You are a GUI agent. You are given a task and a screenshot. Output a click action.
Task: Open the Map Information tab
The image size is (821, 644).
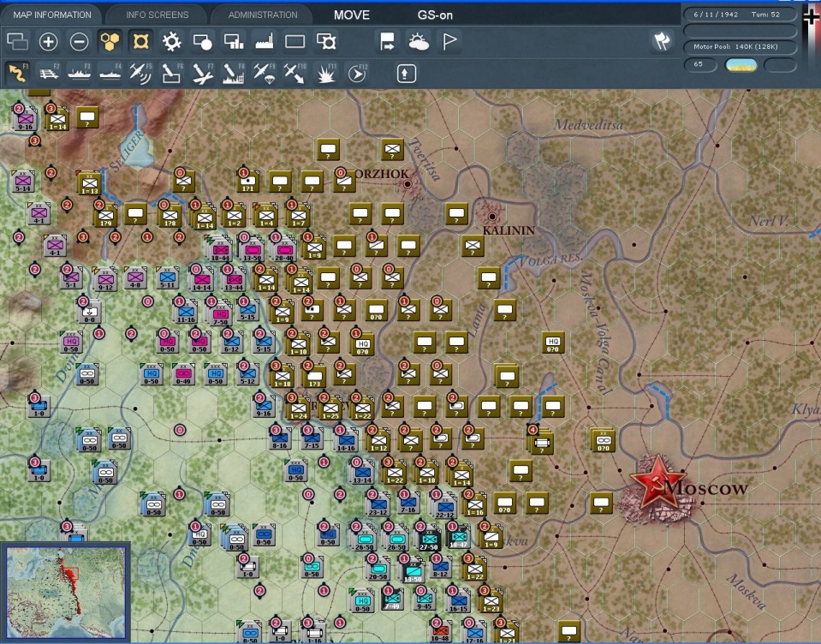pos(51,15)
